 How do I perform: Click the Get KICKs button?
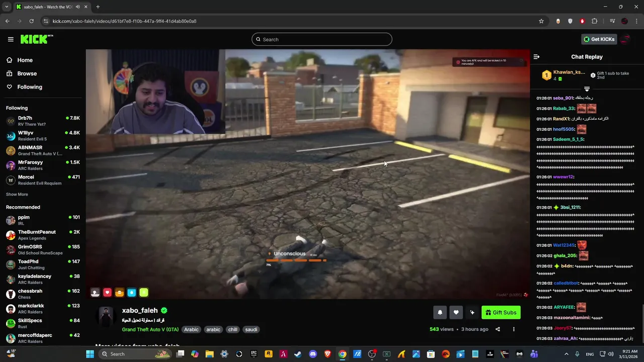click(x=599, y=39)
